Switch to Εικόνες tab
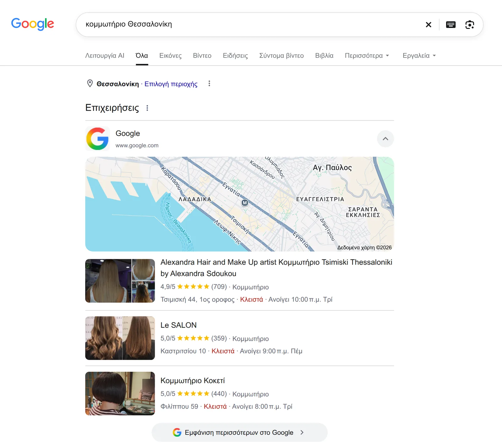Image resolution: width=502 pixels, height=448 pixels. click(x=170, y=56)
